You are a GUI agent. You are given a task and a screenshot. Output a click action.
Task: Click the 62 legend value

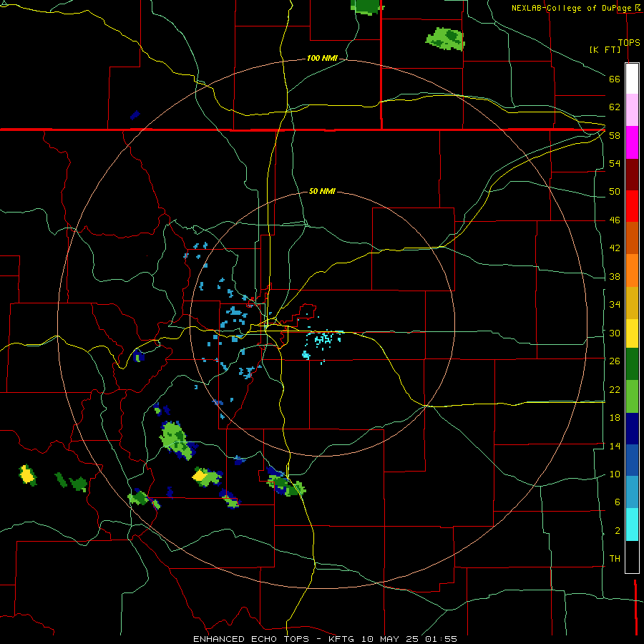click(615, 107)
